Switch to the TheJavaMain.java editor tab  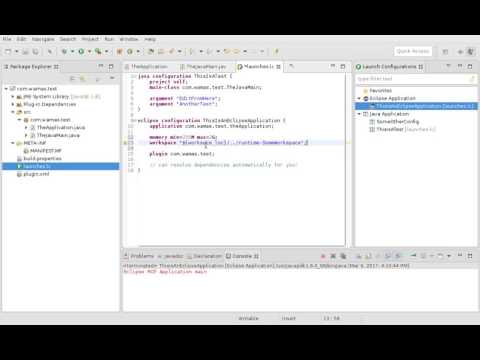203,67
